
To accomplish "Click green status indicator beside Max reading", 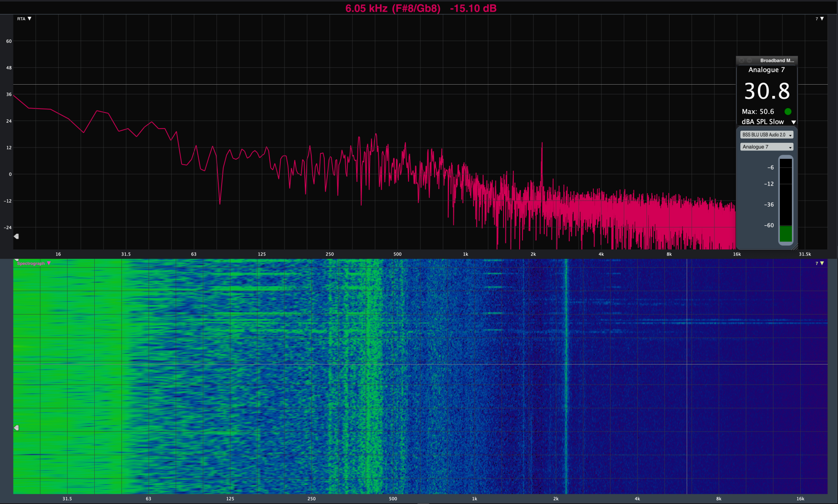I will point(788,111).
